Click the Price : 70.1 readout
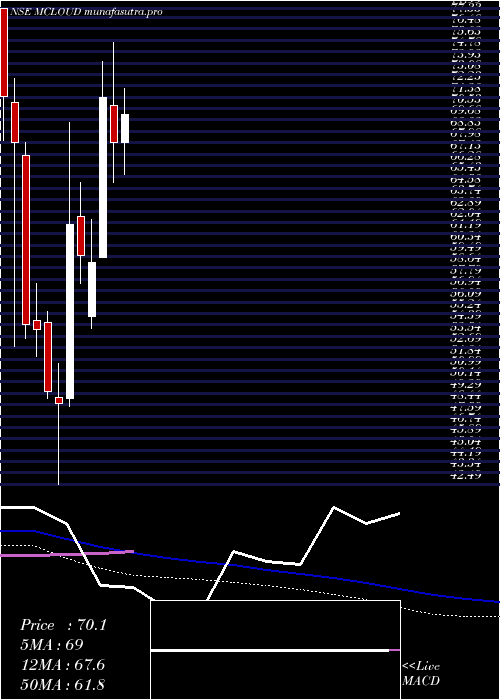The width and height of the screenshot is (500, 700). click(x=63, y=625)
